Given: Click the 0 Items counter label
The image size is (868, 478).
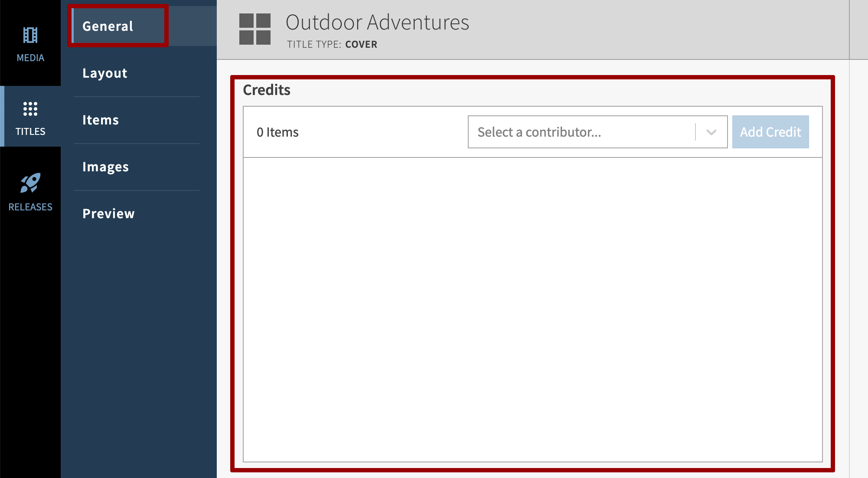Looking at the screenshot, I should click(x=278, y=132).
